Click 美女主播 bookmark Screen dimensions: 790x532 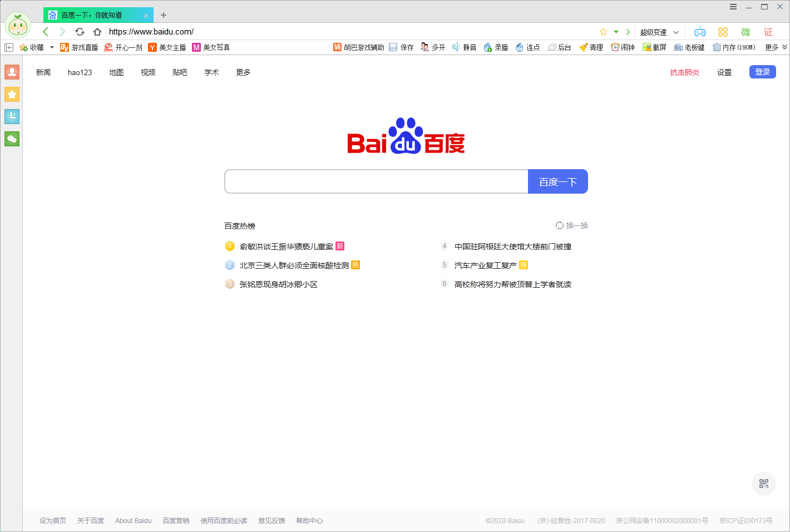pyautogui.click(x=167, y=47)
